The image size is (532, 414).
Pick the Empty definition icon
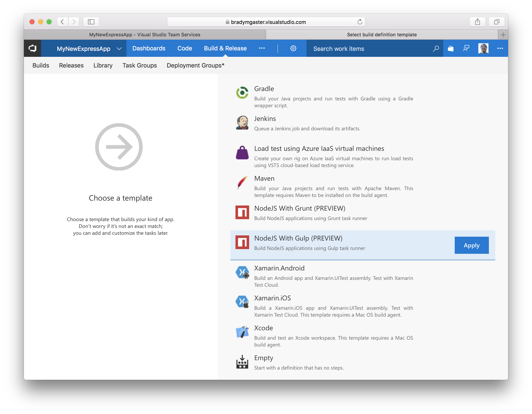click(242, 362)
